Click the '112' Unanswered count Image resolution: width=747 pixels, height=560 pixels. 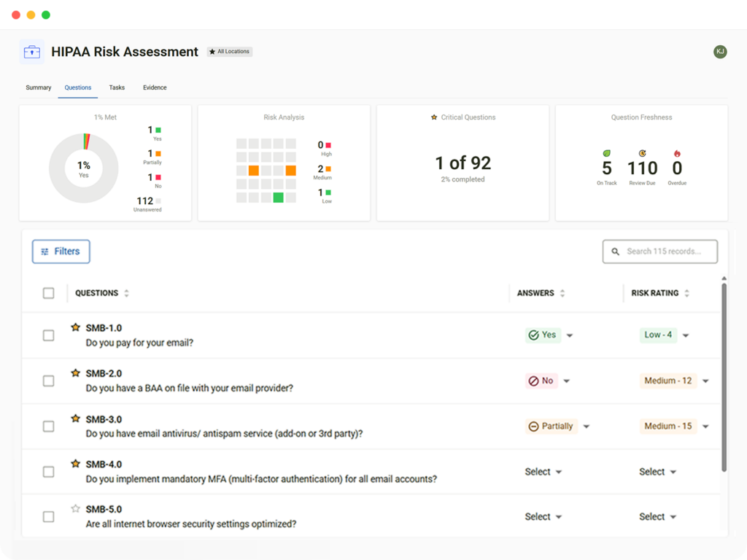[145, 201]
